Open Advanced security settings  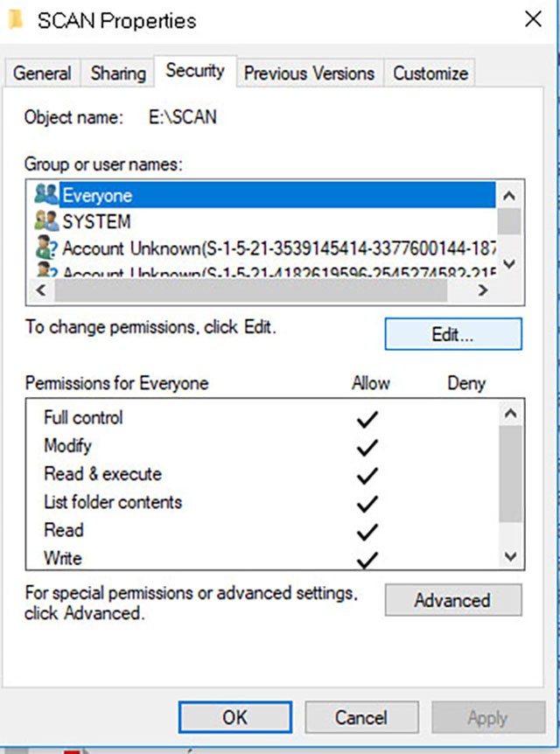click(453, 600)
